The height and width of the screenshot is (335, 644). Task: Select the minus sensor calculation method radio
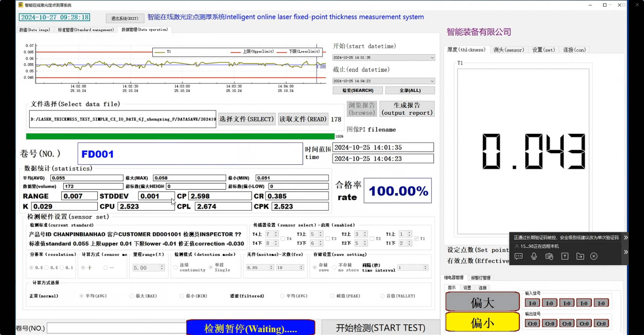tap(105, 268)
